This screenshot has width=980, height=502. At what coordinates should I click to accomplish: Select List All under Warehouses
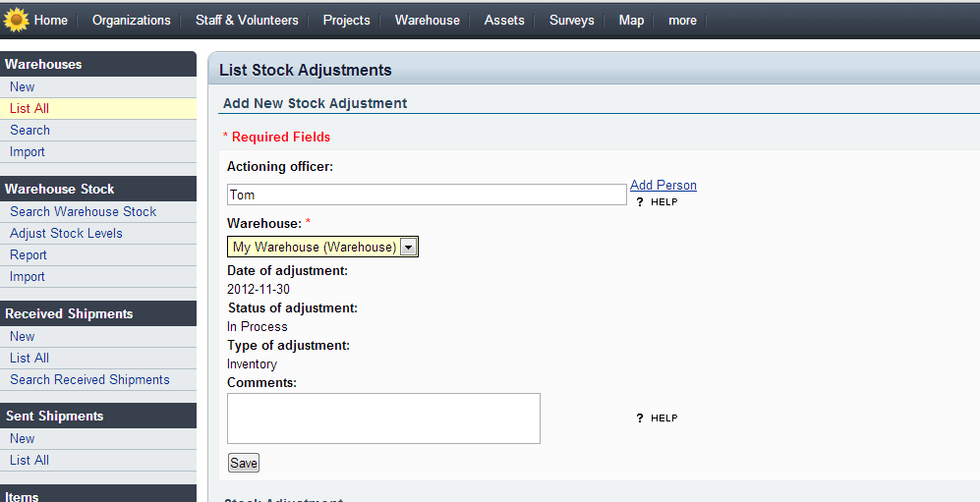click(x=29, y=108)
